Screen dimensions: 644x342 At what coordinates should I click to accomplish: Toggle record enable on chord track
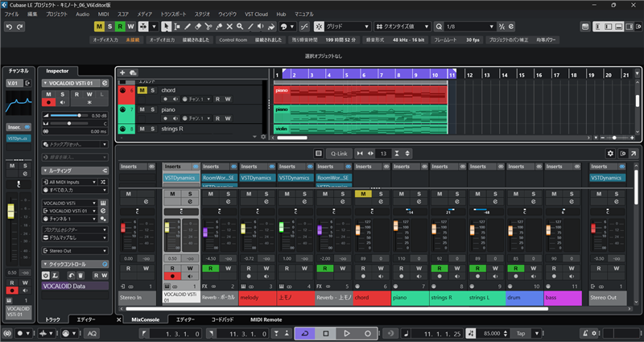pos(166,99)
